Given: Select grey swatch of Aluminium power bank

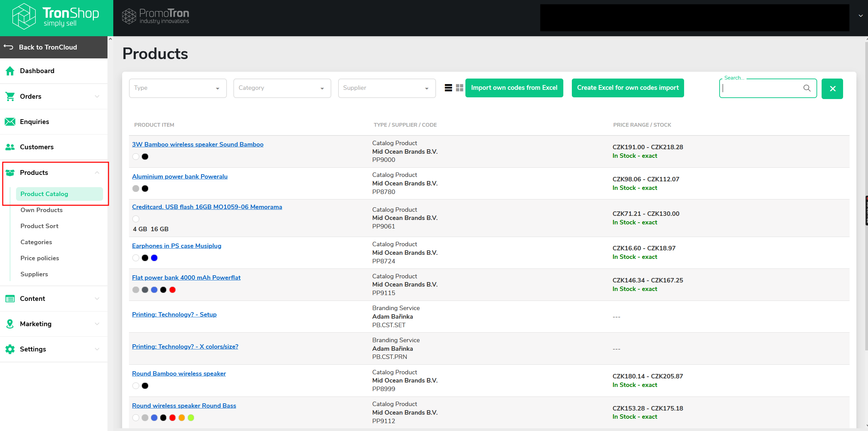Looking at the screenshot, I should click(136, 189).
